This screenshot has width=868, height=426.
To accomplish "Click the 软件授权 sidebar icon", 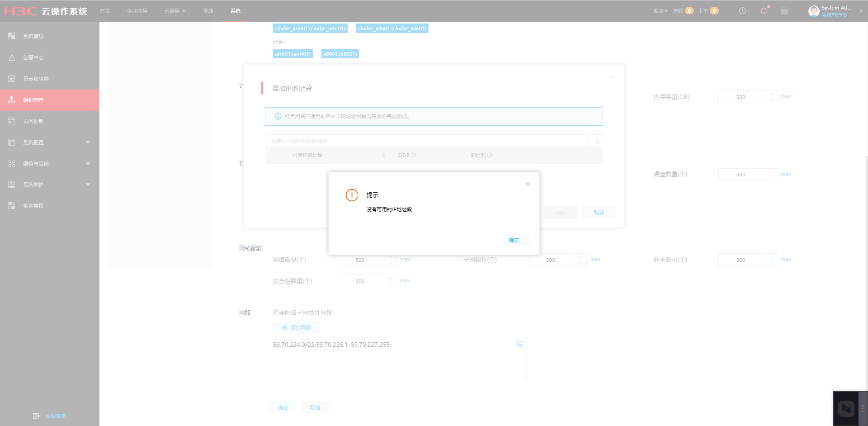I will pyautogui.click(x=12, y=206).
